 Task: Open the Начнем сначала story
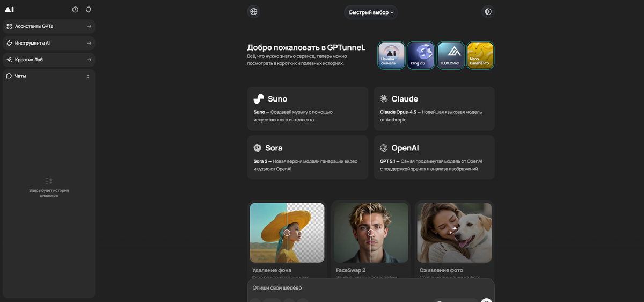coord(391,56)
